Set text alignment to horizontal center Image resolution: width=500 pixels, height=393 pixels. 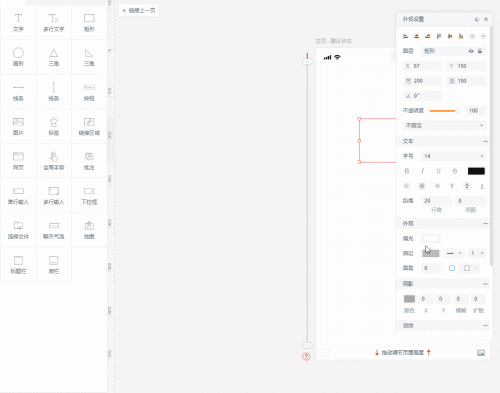click(x=422, y=186)
